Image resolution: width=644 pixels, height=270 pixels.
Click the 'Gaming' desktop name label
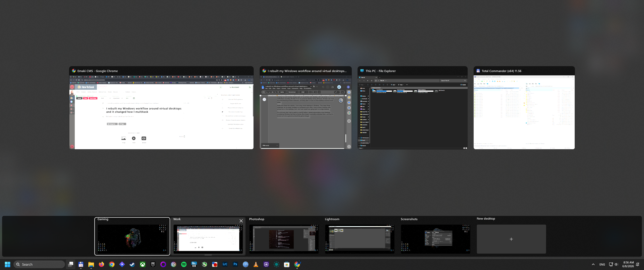pyautogui.click(x=103, y=219)
